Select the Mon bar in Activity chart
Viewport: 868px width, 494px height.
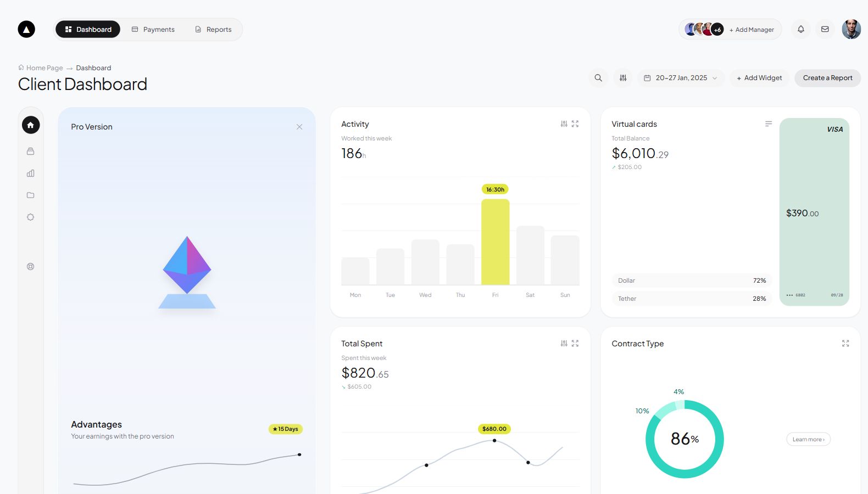coord(355,271)
